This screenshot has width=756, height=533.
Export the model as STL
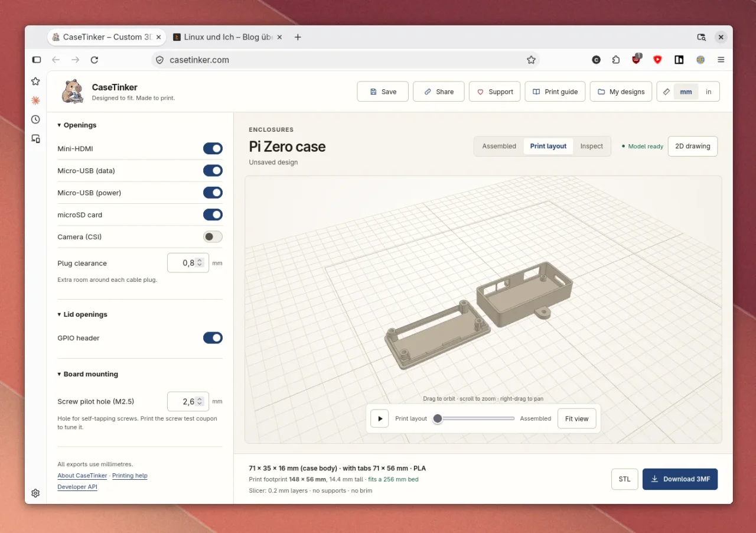624,479
